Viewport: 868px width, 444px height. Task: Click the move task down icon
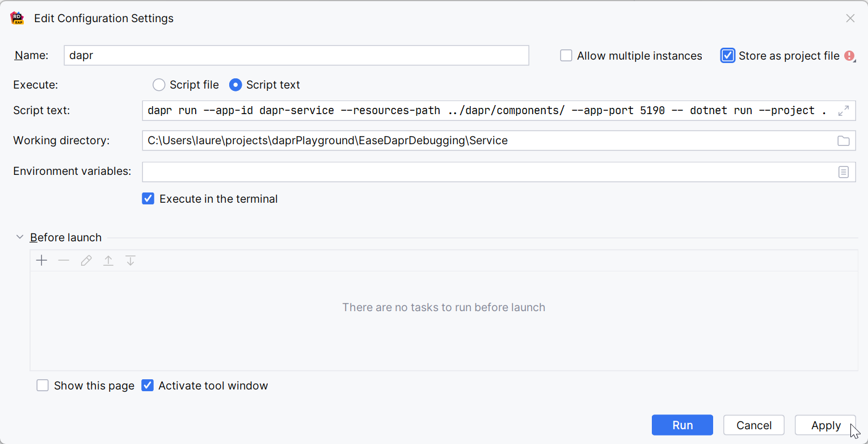(130, 261)
